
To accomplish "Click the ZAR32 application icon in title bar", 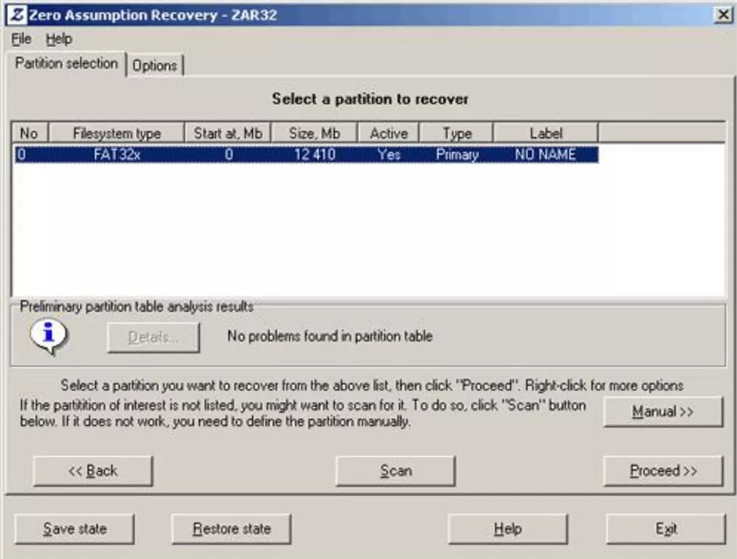I will point(17,15).
